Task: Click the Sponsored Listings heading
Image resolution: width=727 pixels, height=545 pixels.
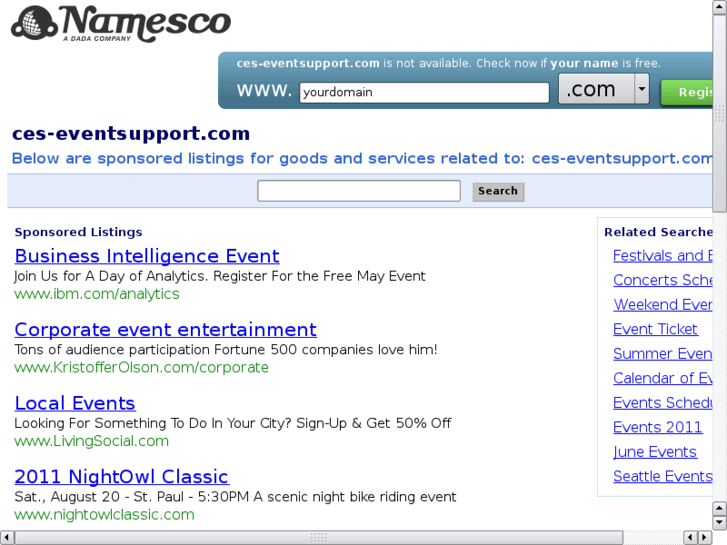Action: tap(78, 232)
